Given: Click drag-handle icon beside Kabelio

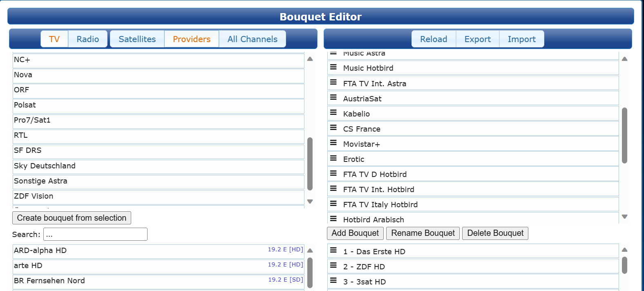Looking at the screenshot, I should point(333,112).
